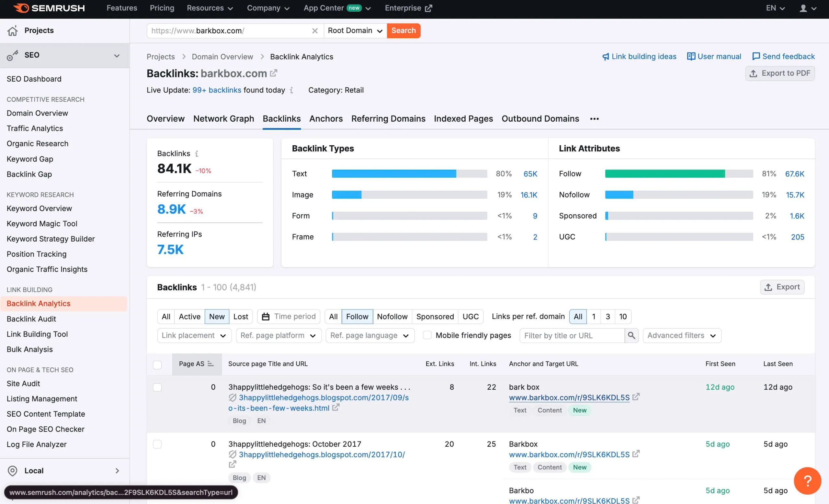829x504 pixels.
Task: Open the EN language dropdown
Action: (x=775, y=8)
